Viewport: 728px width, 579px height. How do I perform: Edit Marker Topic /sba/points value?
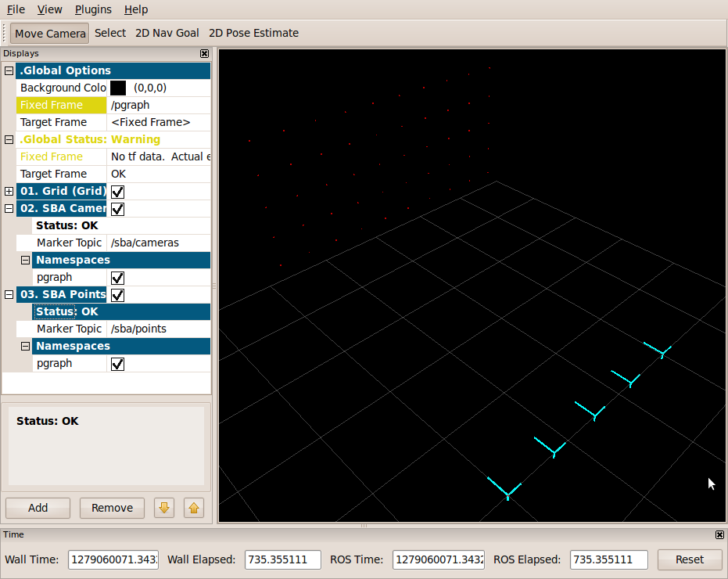[159, 329]
